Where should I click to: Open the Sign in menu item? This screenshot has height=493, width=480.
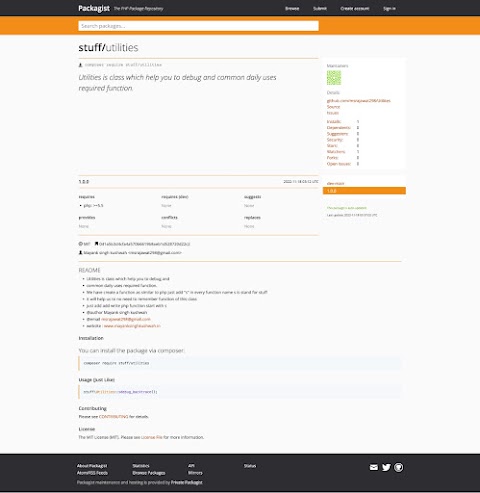click(389, 8)
